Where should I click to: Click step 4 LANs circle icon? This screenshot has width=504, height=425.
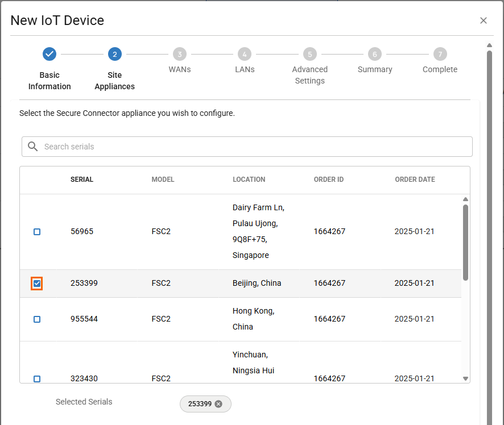(245, 54)
